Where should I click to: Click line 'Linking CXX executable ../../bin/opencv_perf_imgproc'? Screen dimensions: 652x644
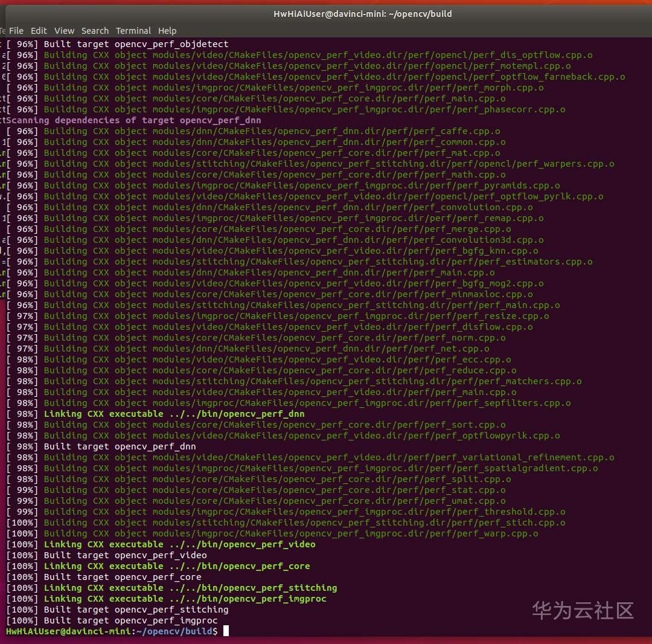point(166,599)
